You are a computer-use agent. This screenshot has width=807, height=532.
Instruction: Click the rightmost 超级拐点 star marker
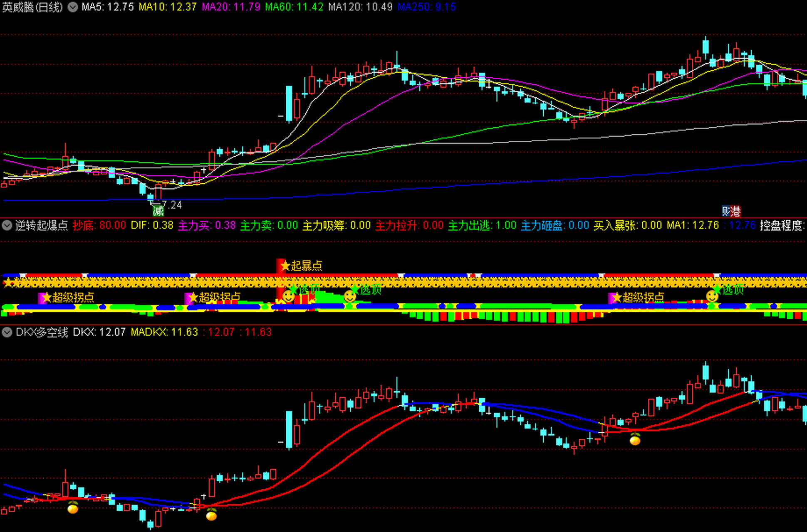(617, 298)
